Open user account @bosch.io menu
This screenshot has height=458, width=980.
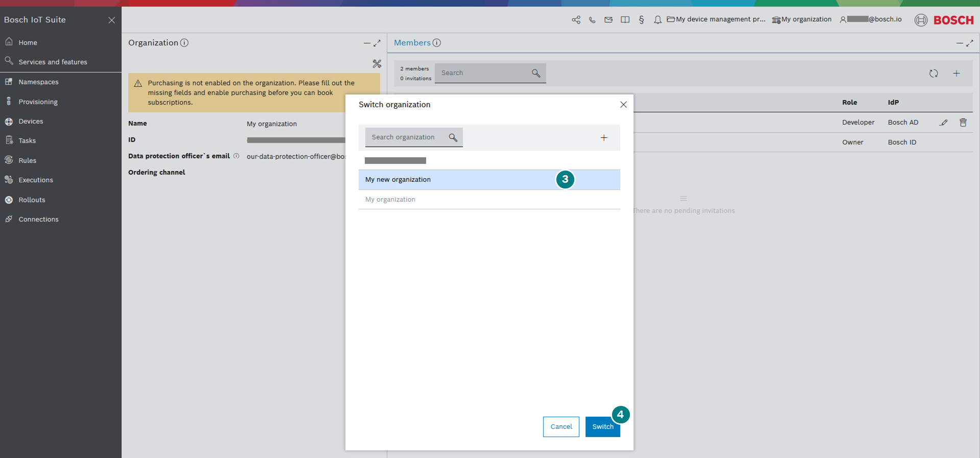[871, 19]
